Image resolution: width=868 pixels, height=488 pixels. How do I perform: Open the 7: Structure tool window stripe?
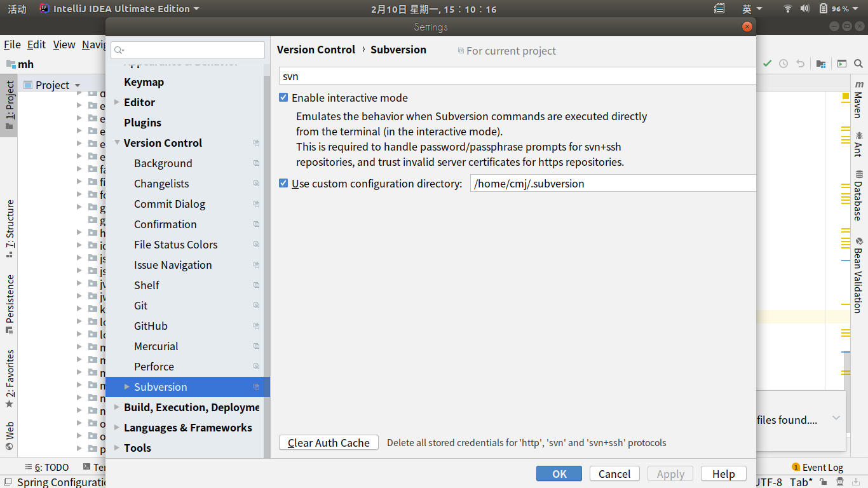[x=9, y=228]
